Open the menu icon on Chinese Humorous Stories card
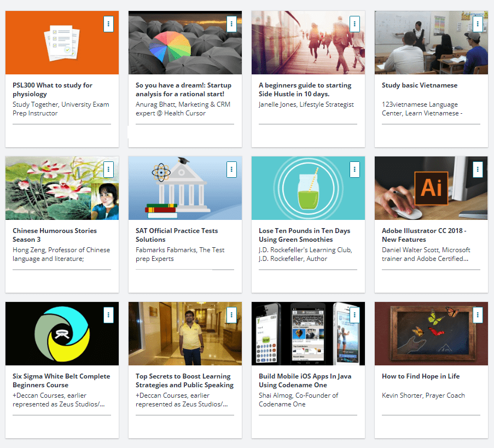This screenshot has width=494, height=448. 108,170
